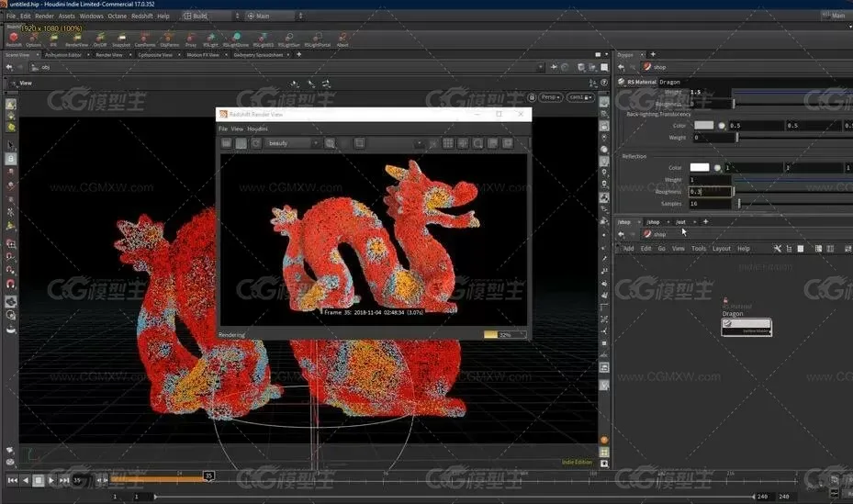This screenshot has width=853, height=504.
Task: Open Layout menu in network editor
Action: 722,249
